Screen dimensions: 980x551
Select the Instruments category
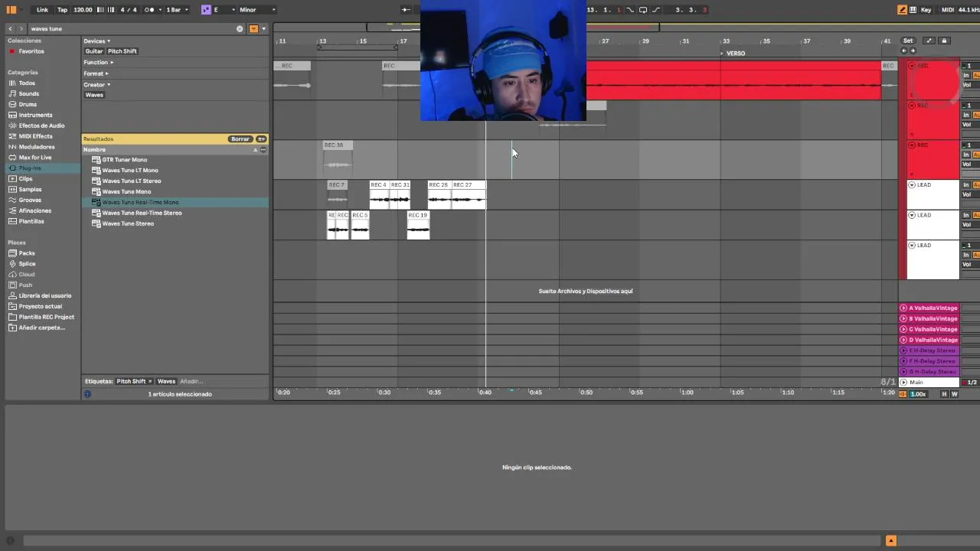click(35, 115)
